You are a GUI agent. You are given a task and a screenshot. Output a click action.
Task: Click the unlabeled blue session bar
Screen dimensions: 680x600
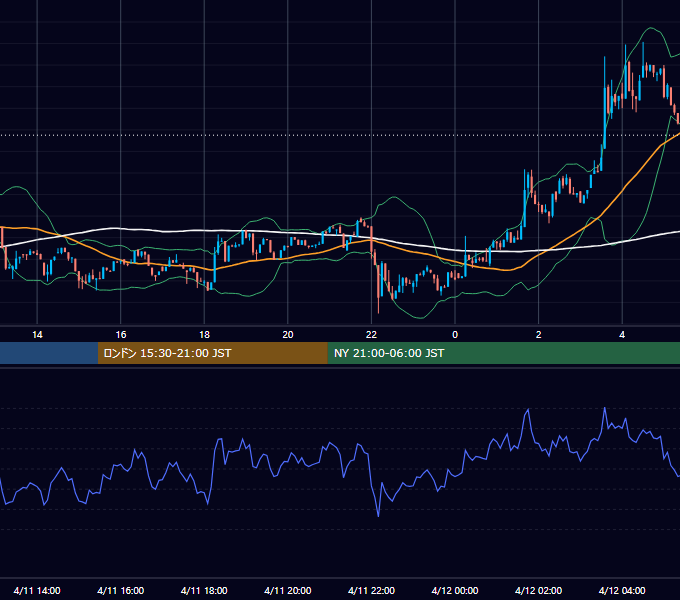(49, 353)
